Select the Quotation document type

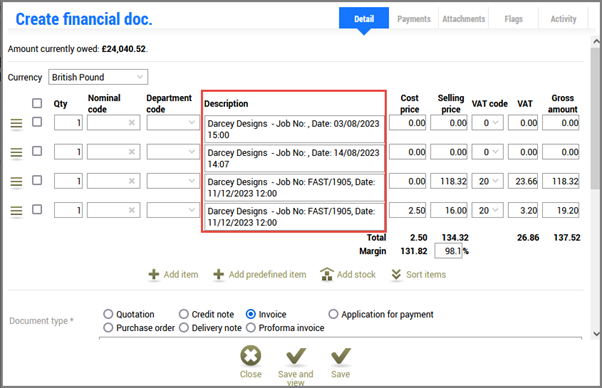108,314
